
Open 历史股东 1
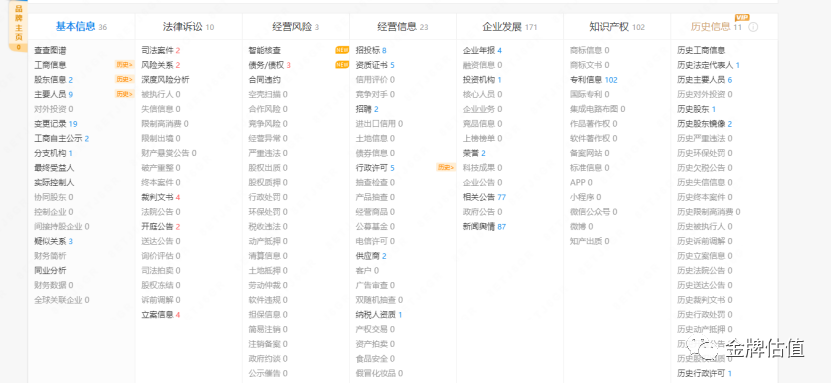coord(697,109)
